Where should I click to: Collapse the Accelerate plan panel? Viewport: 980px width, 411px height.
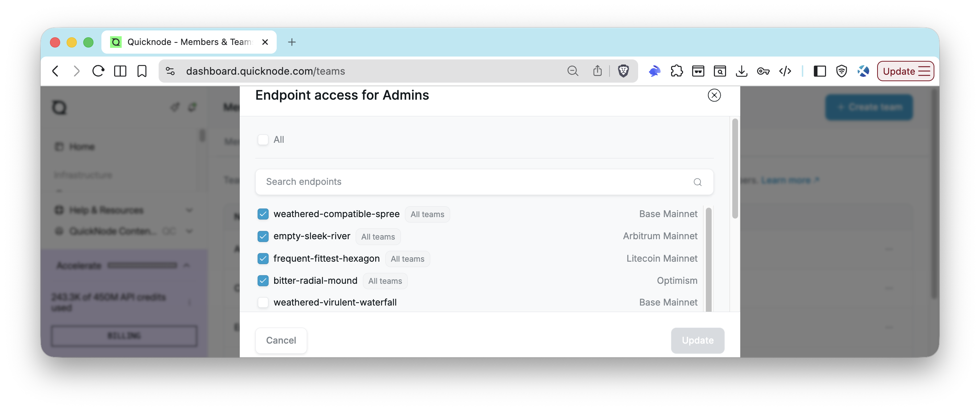click(x=187, y=265)
